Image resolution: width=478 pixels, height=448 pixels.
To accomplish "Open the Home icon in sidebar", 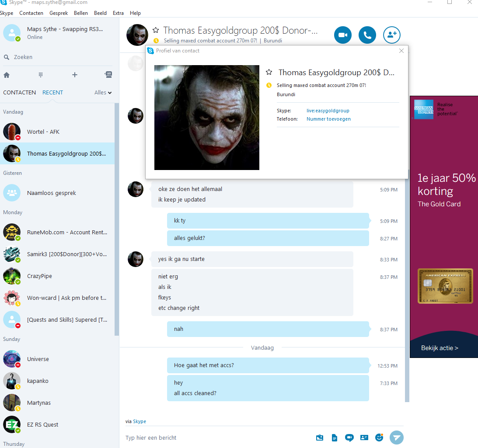I will click(x=7, y=75).
